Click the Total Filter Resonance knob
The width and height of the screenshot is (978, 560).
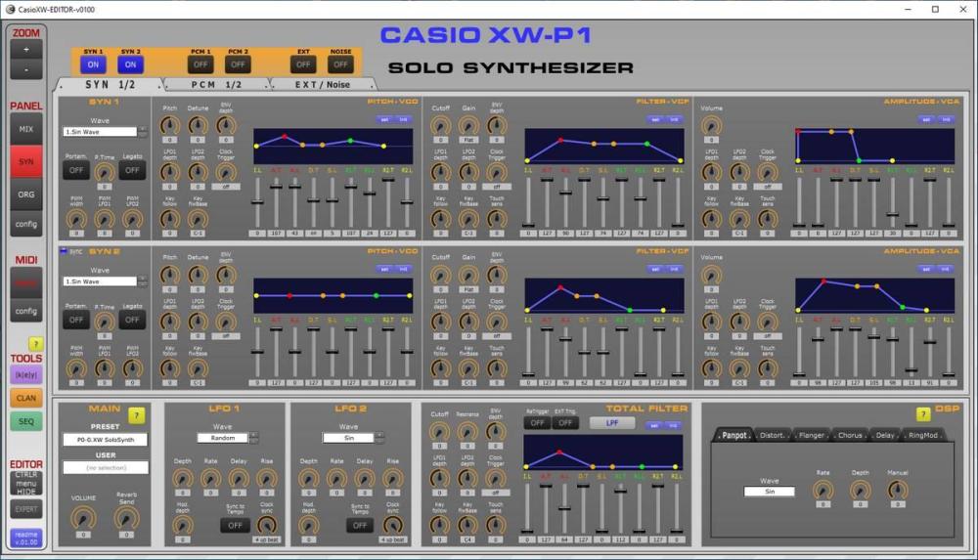pyautogui.click(x=467, y=432)
